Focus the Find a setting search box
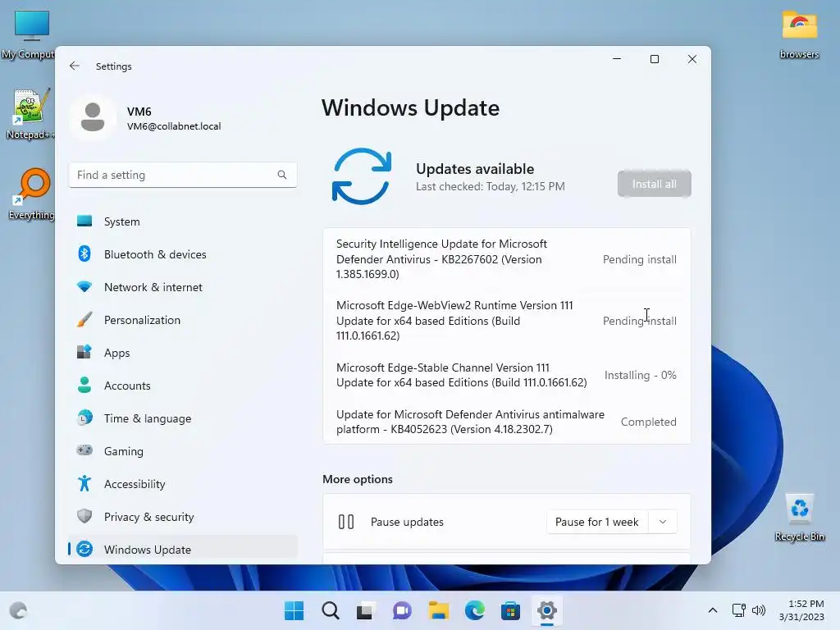 pyautogui.click(x=183, y=175)
